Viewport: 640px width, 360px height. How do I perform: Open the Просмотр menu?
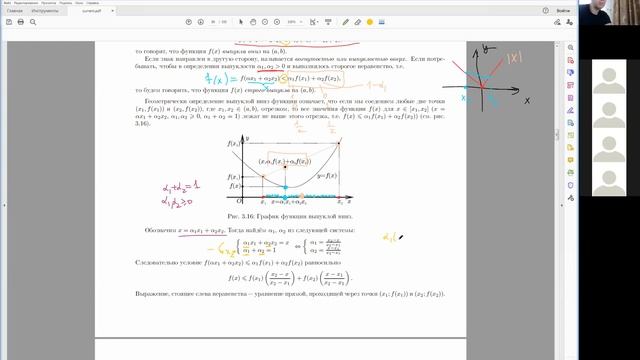(49, 3)
